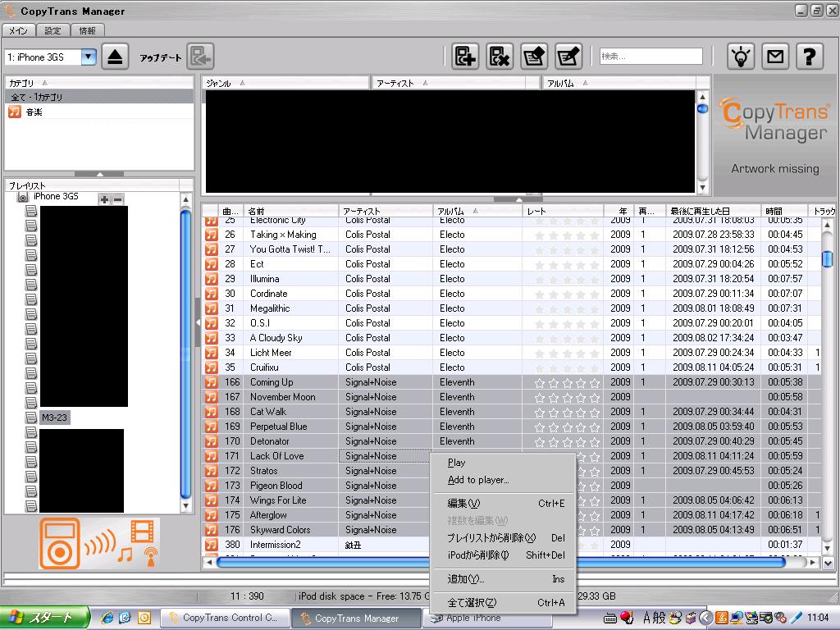Switch to the 設定 tab
Viewport: 840px width, 630px height.
click(x=52, y=30)
